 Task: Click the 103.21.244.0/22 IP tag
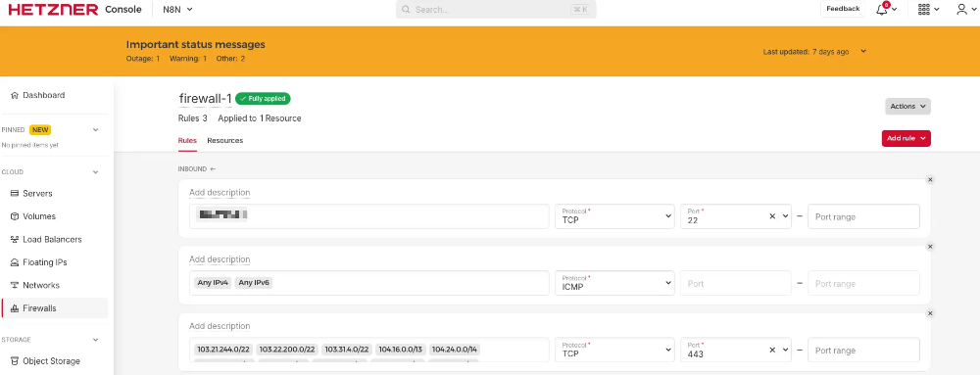[222, 350]
